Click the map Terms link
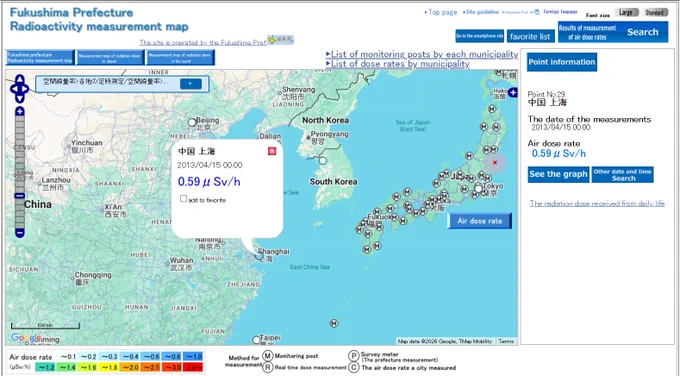The image size is (680, 376). point(506,341)
